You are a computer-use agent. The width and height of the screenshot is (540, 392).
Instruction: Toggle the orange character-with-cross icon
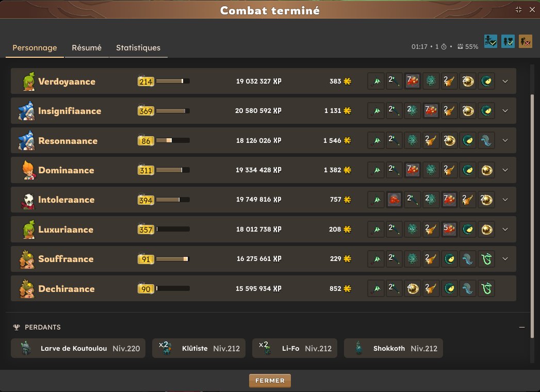[526, 41]
